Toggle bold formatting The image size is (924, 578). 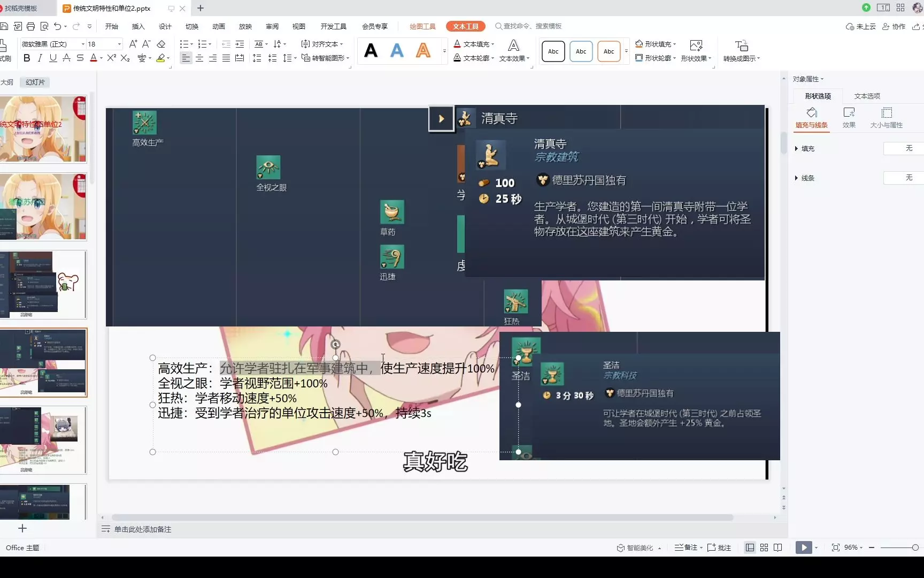click(x=27, y=58)
